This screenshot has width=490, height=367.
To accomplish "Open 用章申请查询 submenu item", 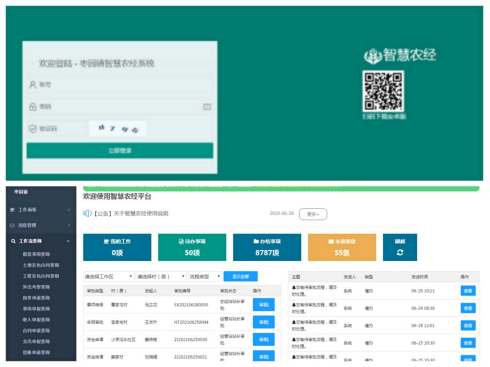I will point(36,298).
